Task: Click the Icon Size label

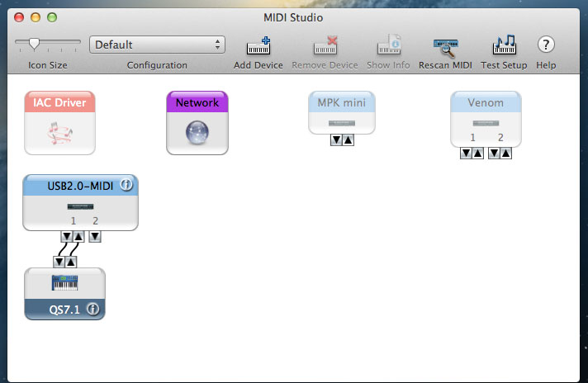Action: point(48,65)
